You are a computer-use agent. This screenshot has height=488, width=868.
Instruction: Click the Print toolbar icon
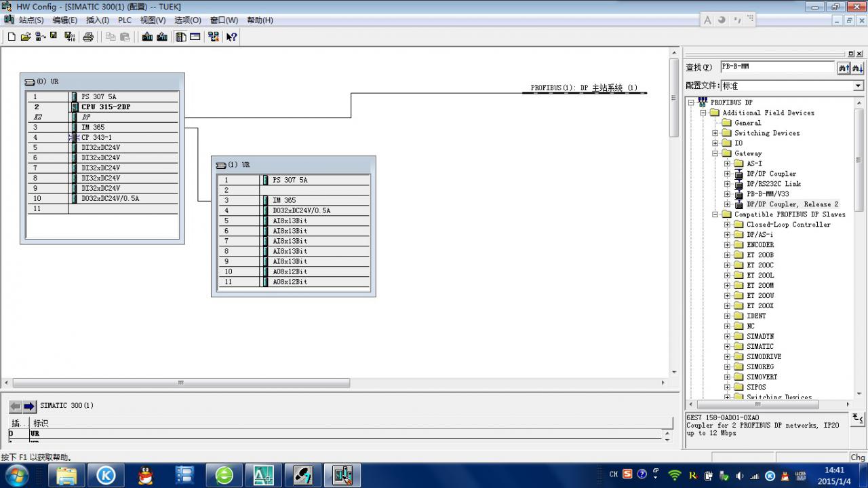pos(88,37)
